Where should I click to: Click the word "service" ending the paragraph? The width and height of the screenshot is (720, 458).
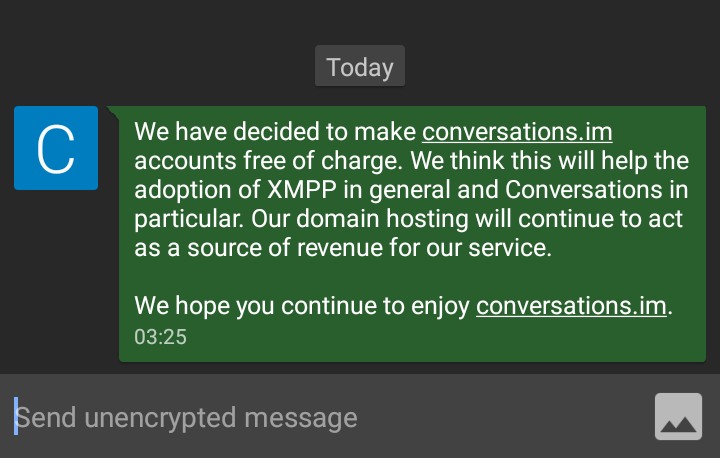(x=513, y=248)
